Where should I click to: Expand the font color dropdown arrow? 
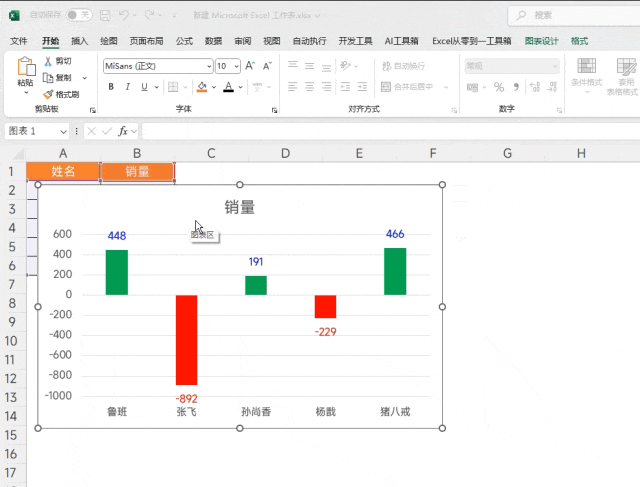(x=241, y=87)
